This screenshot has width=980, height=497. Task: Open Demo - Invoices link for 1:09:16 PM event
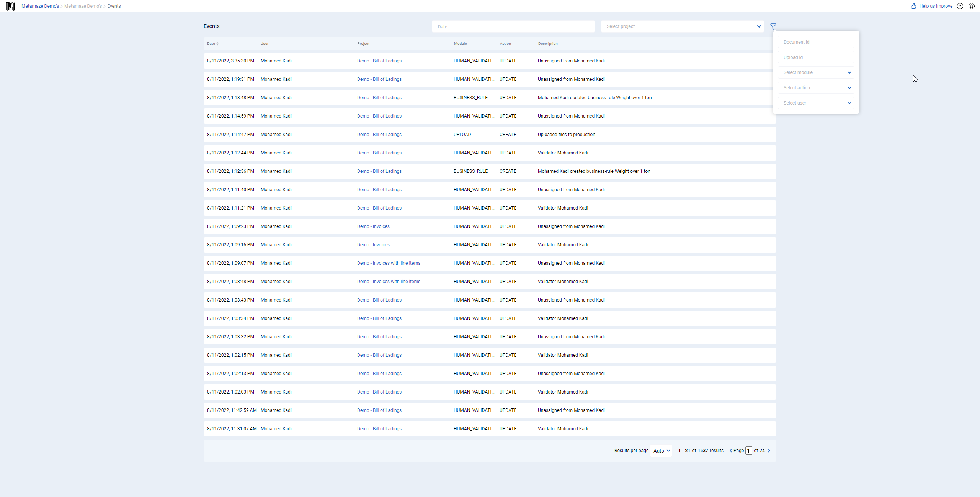[x=373, y=245]
